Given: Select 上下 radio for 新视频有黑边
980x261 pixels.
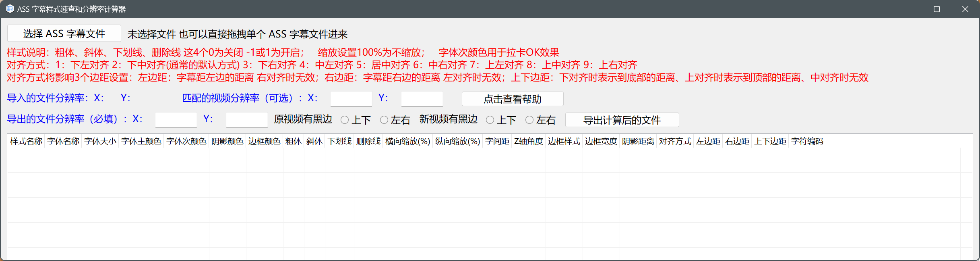Looking at the screenshot, I should (x=501, y=120).
